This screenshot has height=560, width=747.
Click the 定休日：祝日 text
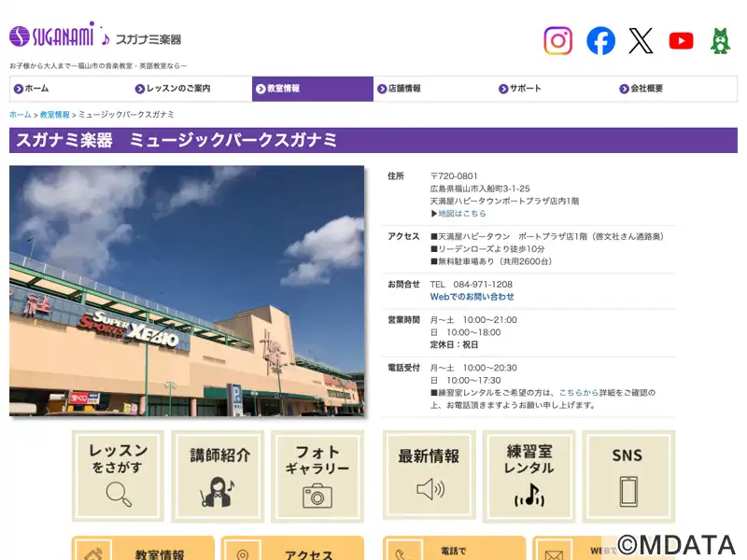pyautogui.click(x=454, y=344)
